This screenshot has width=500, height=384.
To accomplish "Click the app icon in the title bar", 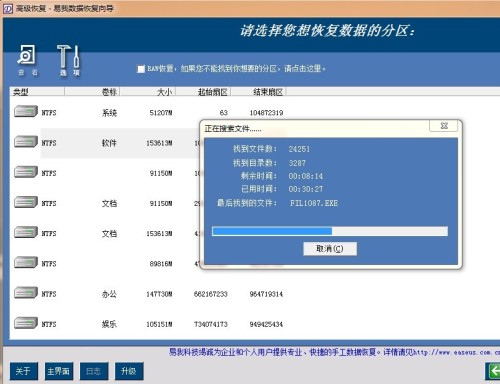I will [x=7, y=8].
